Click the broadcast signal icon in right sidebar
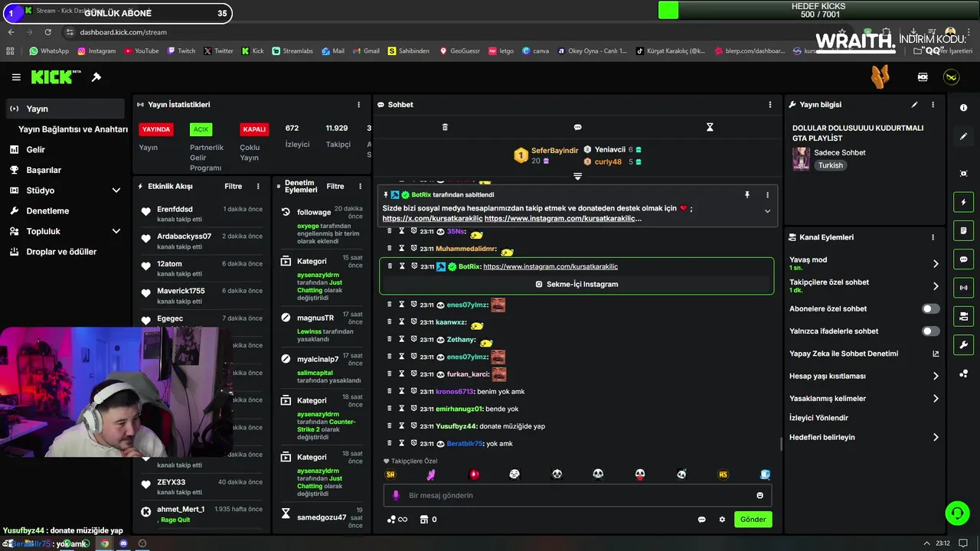The image size is (980, 551). click(963, 288)
